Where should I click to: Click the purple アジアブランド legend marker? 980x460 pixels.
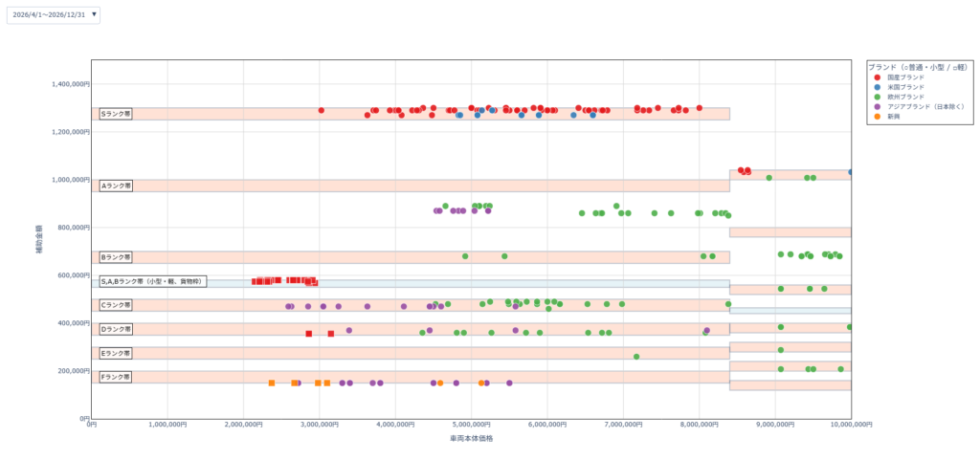878,106
